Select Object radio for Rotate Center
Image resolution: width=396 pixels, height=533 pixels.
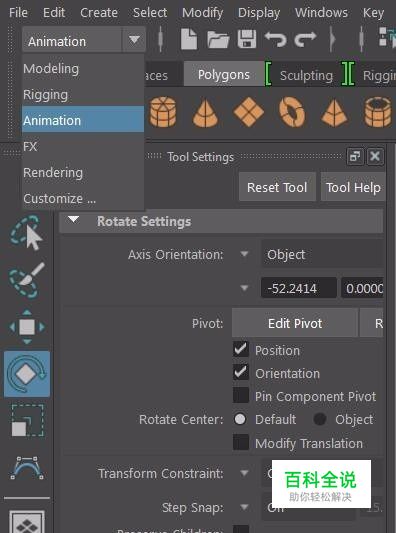coord(320,419)
